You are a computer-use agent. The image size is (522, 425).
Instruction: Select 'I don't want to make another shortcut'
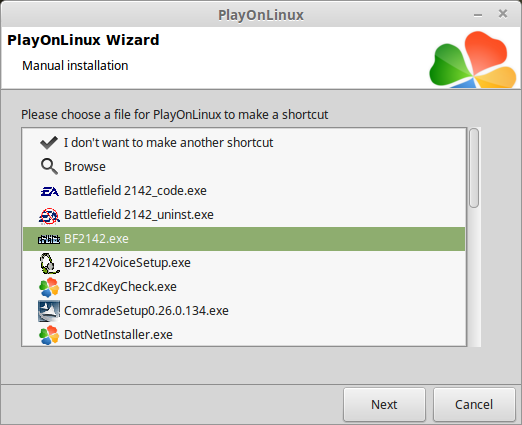[x=168, y=143]
